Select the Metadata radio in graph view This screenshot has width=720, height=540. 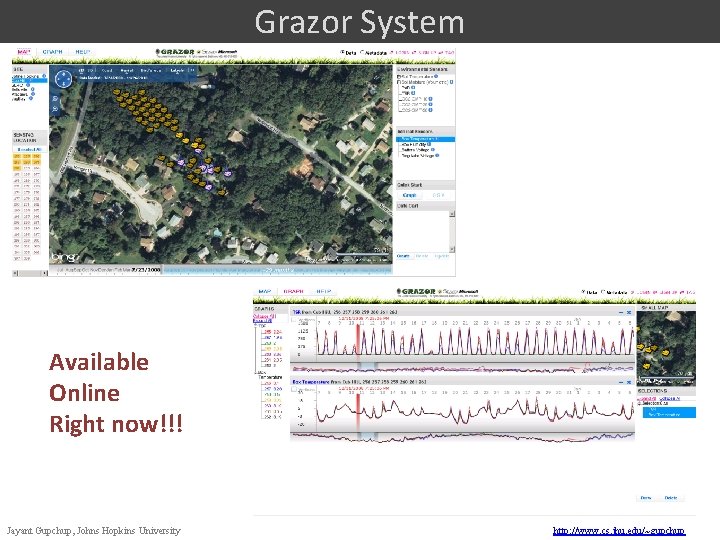[603, 292]
